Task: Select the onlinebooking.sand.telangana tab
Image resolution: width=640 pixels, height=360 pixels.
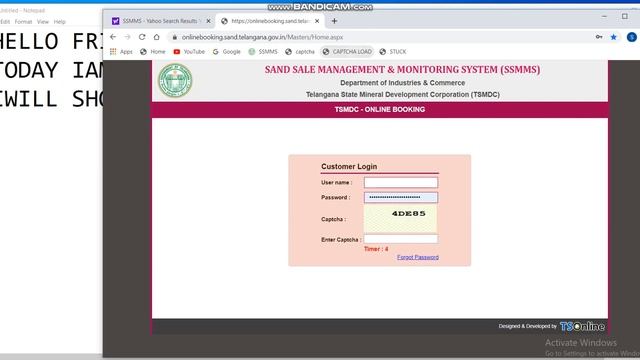Action: (269, 21)
